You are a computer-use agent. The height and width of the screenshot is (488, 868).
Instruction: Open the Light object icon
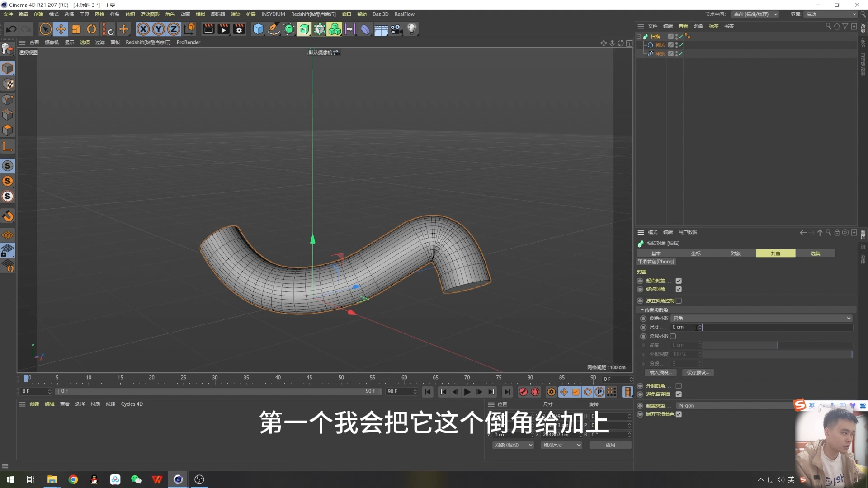click(x=411, y=29)
